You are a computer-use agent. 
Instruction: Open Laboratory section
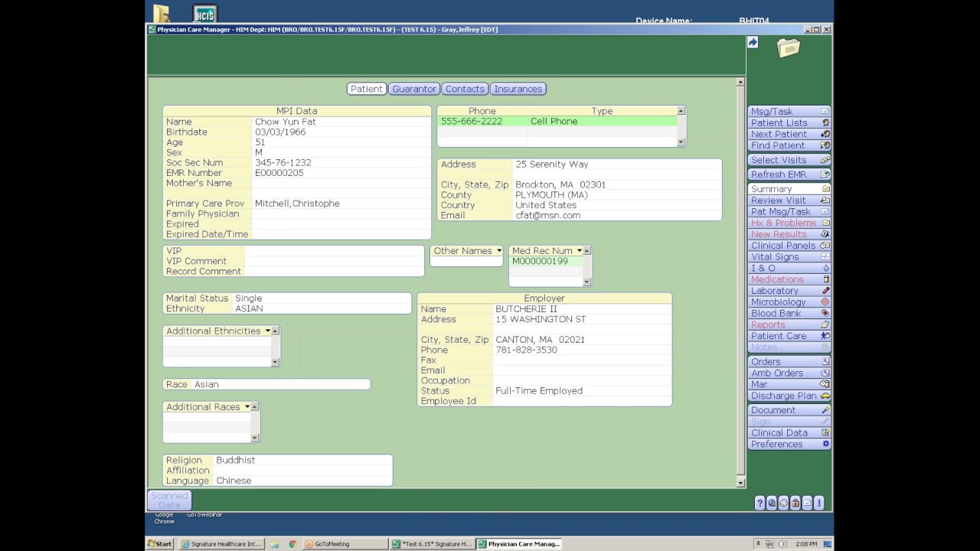(789, 291)
